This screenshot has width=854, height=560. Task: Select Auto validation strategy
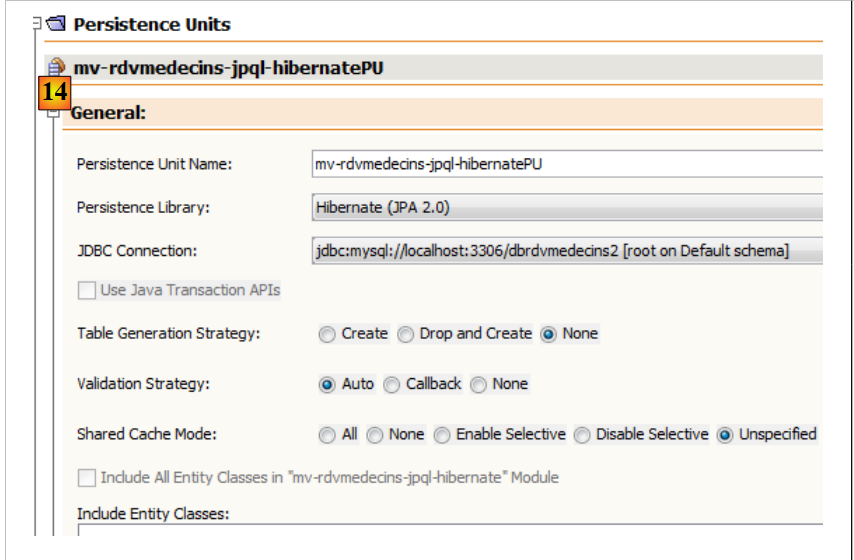pyautogui.click(x=327, y=384)
